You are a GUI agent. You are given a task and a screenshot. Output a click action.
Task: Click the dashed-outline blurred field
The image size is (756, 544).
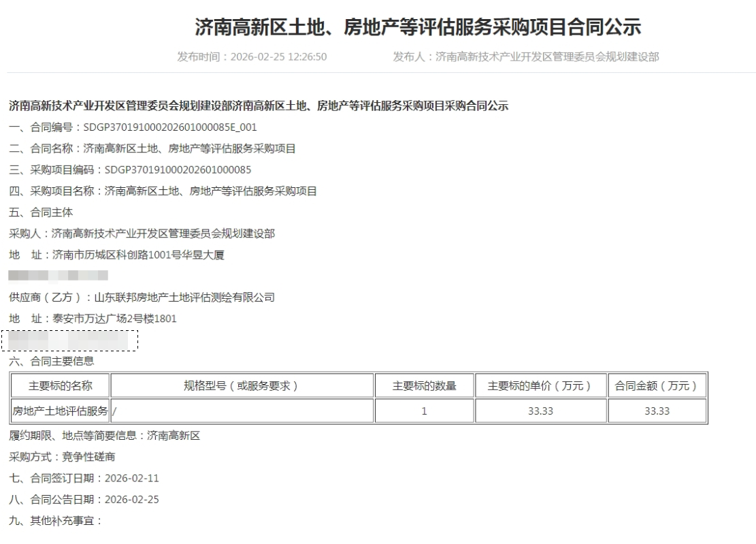[x=70, y=340]
